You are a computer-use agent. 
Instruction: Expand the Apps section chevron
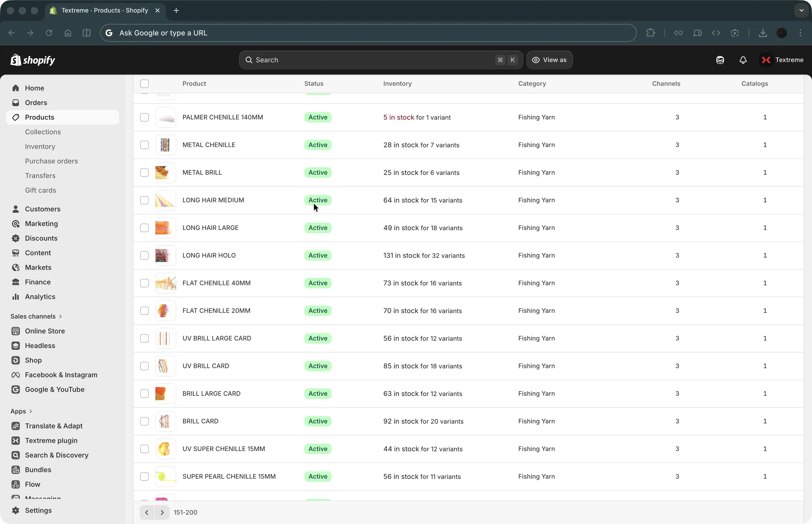31,411
